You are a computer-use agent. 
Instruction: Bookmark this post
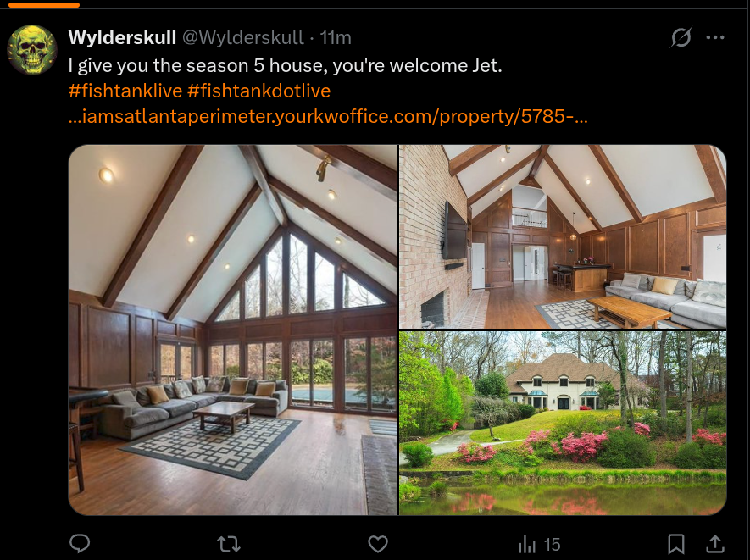(676, 544)
